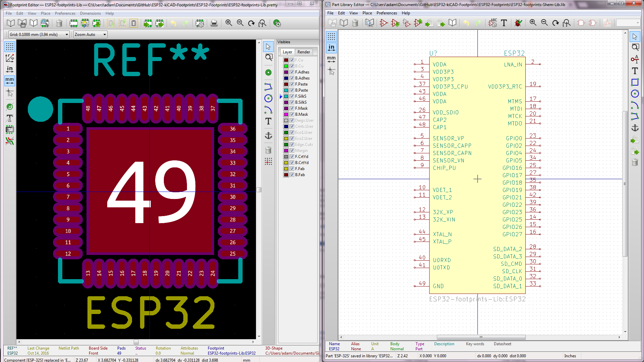Select Add Rectangle tool in Part Library Editor
644x362 pixels.
point(635,82)
